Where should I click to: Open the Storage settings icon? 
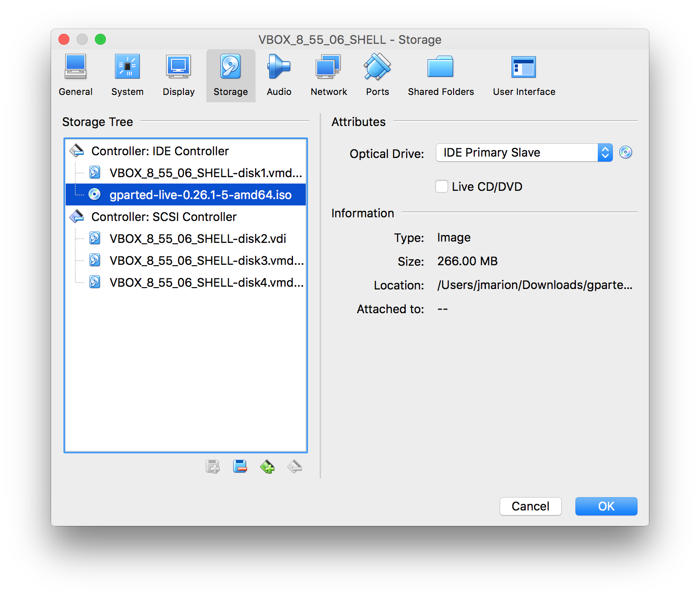230,73
